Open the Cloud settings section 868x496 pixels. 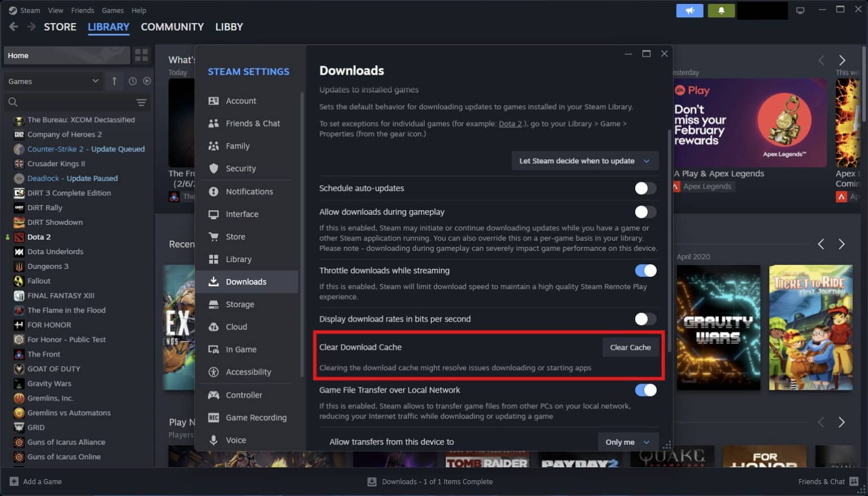tap(236, 327)
